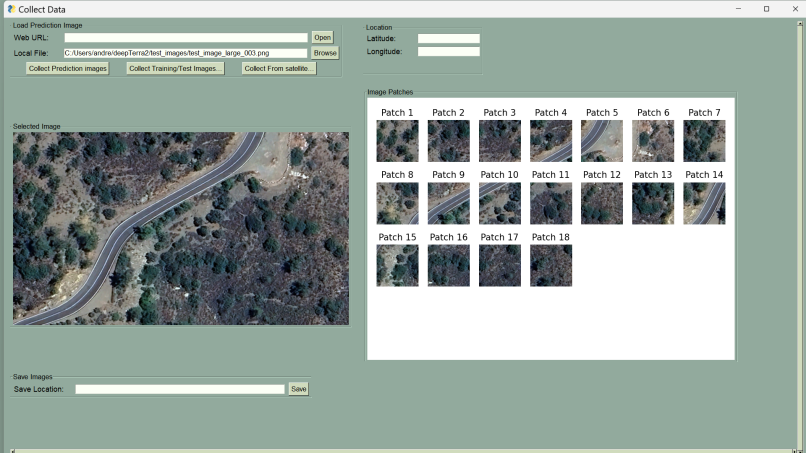This screenshot has height=453, width=806.
Task: Click the horizontal scrollbar at window bottom
Action: point(400,450)
